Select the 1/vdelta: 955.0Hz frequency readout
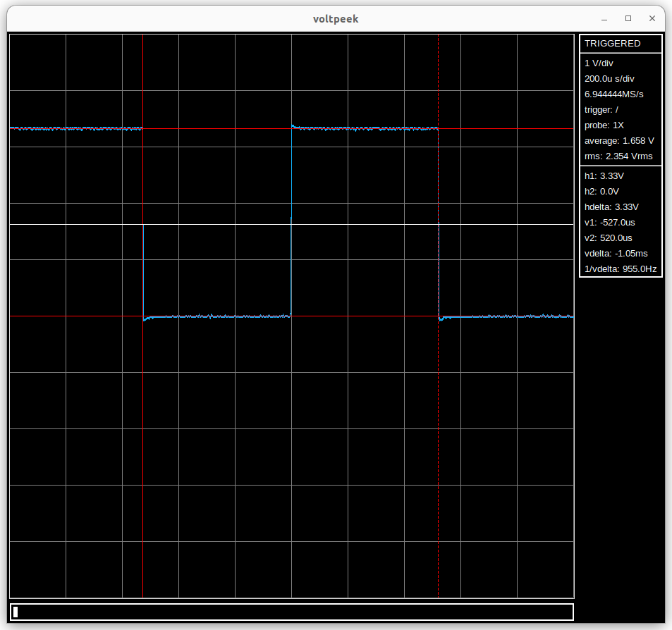Screen dimensions: 672x630 [620, 269]
